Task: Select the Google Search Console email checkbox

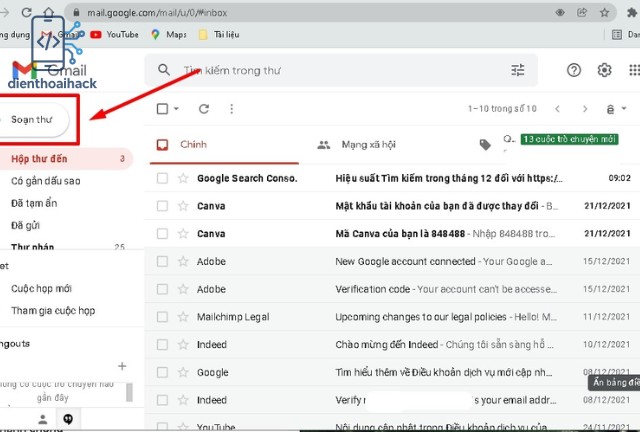Action: click(x=162, y=178)
